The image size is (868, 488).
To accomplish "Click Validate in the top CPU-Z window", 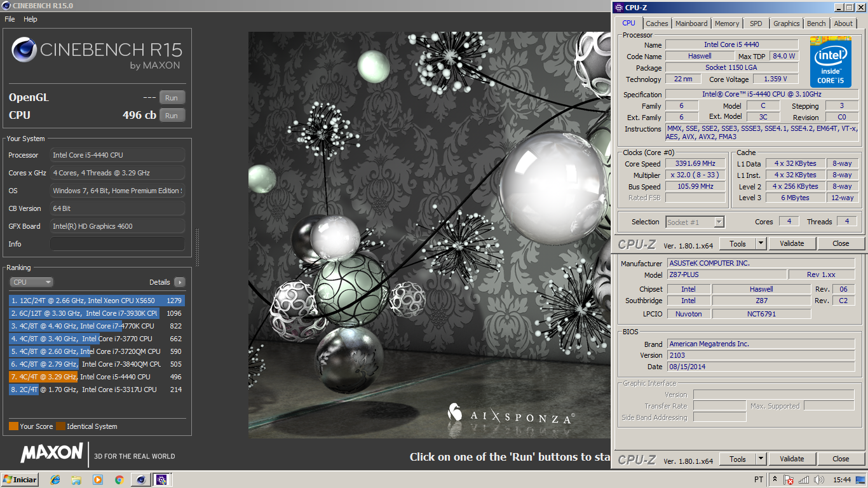I will (x=792, y=243).
